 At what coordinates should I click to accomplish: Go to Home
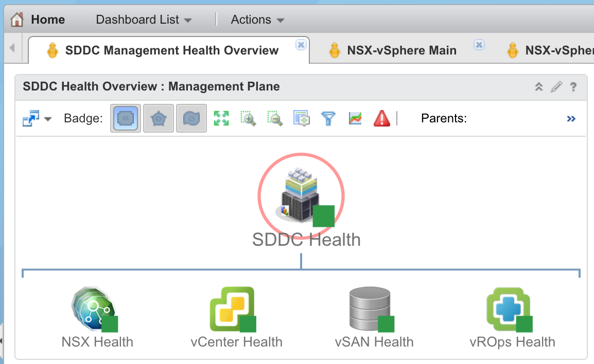coord(39,20)
